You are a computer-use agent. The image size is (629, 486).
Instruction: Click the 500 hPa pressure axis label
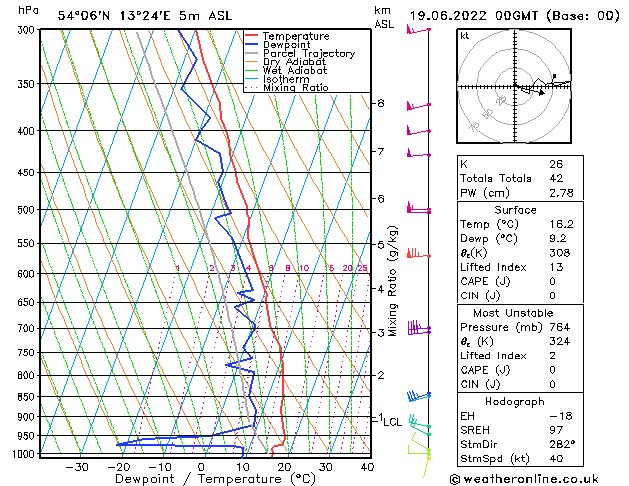28,210
